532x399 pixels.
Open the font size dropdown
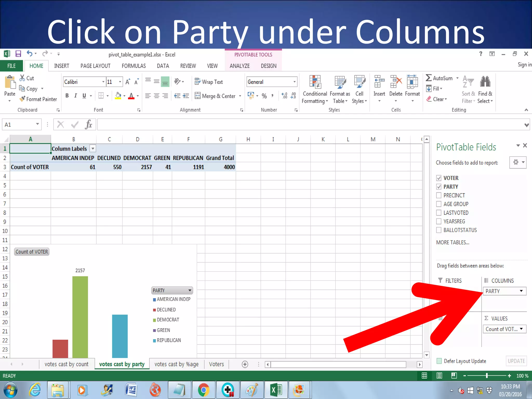(x=120, y=82)
